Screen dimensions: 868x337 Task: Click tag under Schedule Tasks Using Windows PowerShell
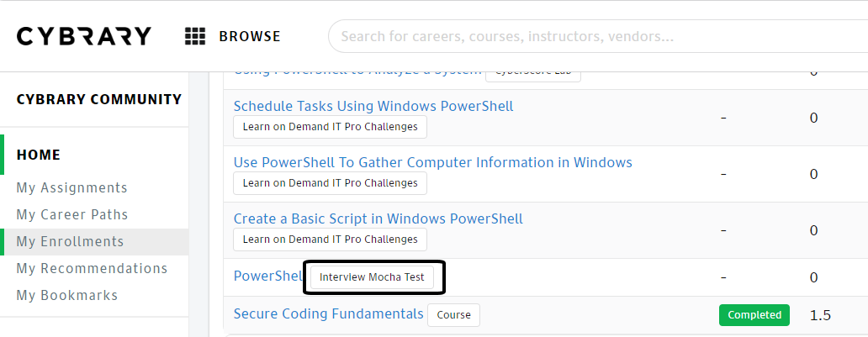point(330,127)
